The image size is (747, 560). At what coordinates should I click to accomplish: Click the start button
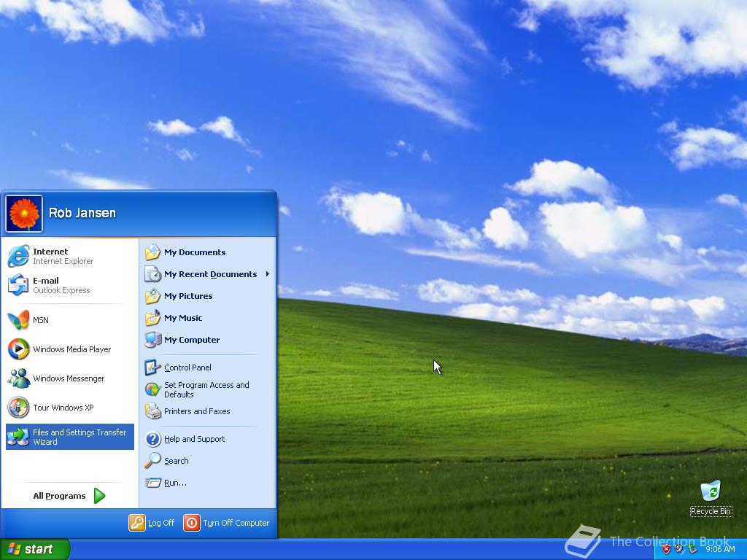(35, 549)
